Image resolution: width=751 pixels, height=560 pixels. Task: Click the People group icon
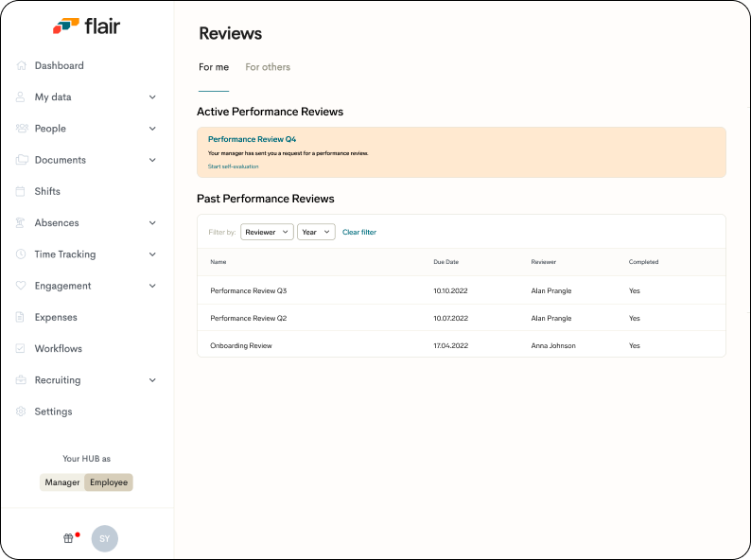pos(22,128)
